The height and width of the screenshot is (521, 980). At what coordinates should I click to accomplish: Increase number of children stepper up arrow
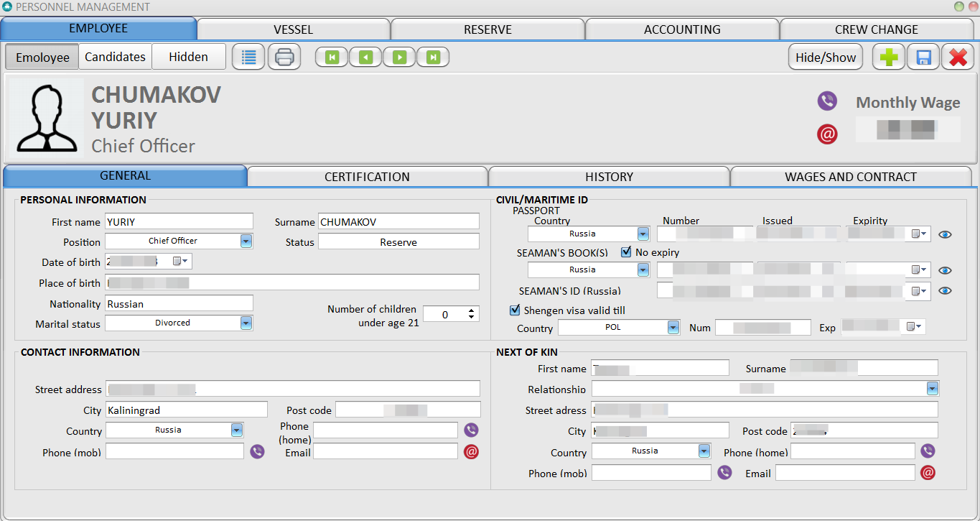pos(472,311)
